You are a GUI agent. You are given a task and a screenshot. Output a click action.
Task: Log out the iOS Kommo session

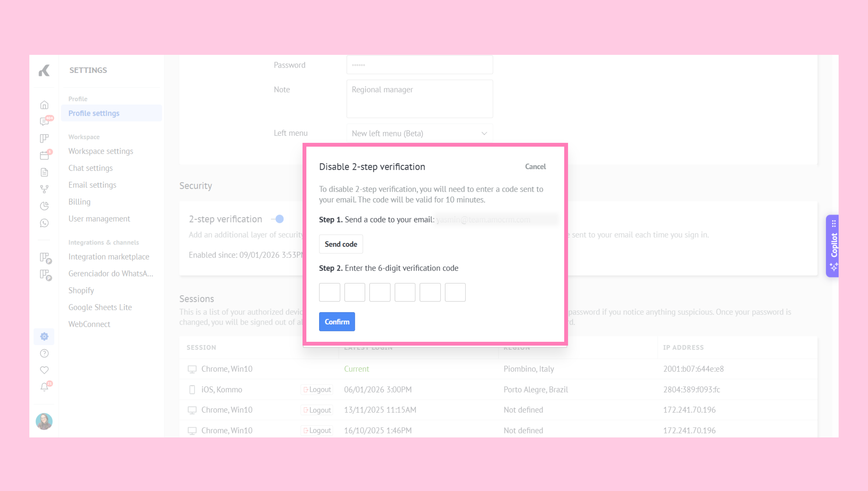(x=317, y=390)
